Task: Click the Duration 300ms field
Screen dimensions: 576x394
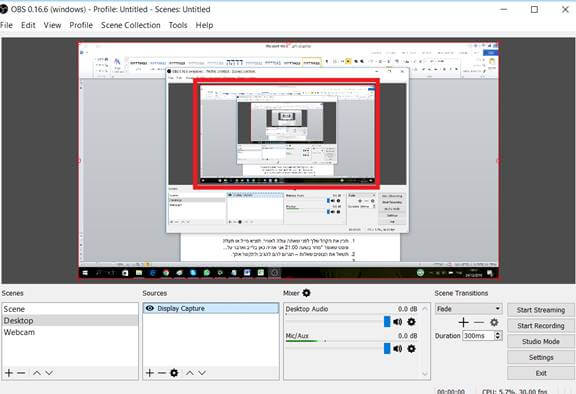Action: point(478,336)
